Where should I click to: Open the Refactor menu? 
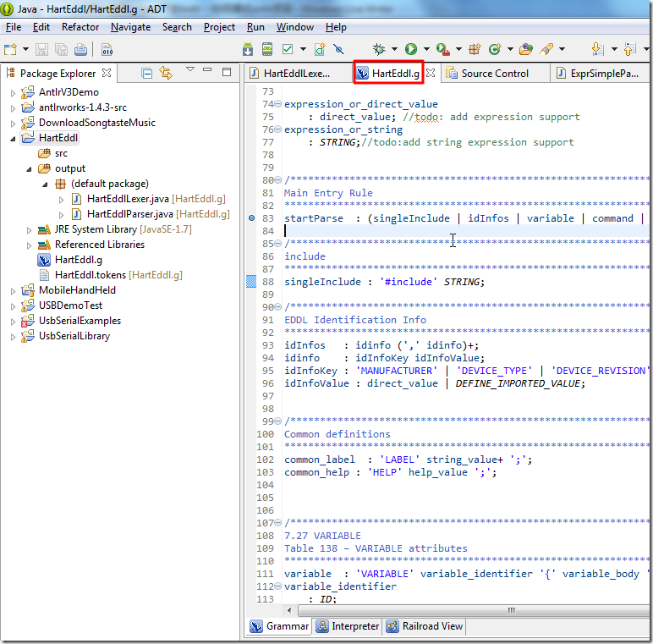80,27
